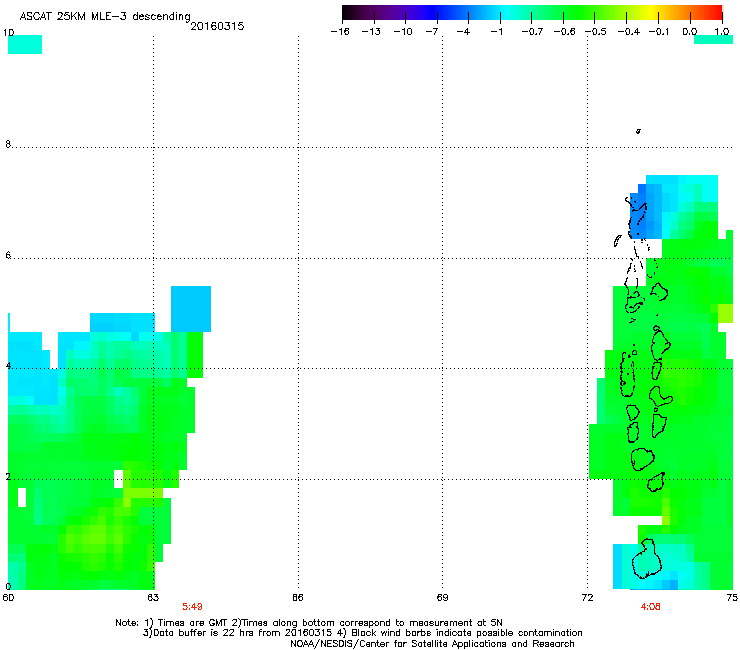Click the color scale label "-0.1"
The image size is (740, 650).
point(659,32)
